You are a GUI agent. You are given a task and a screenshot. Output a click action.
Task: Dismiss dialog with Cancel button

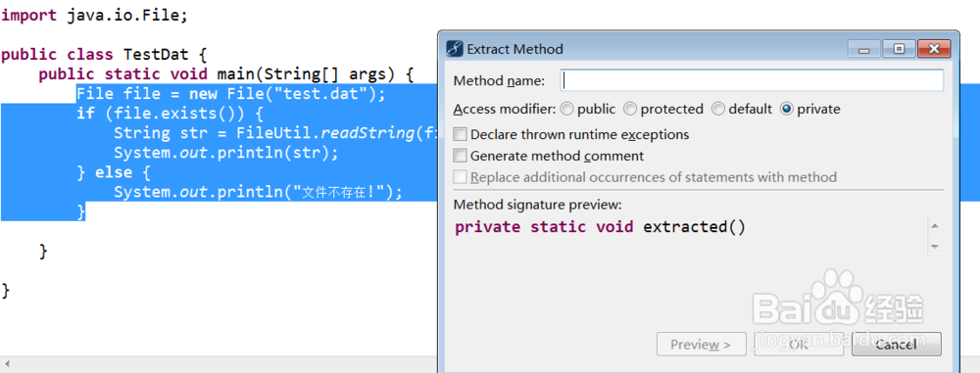(x=897, y=345)
